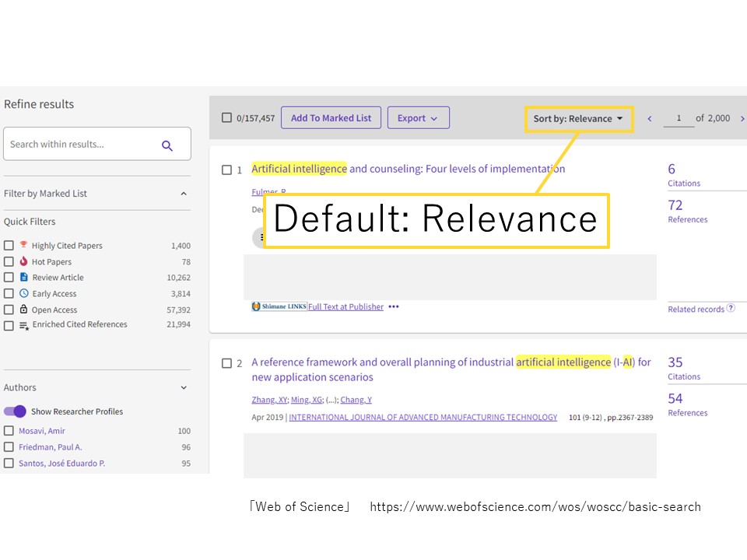Open the International Journal of Advanced Manufacturing Technology link
Viewport: 747px width, 560px height.
pyautogui.click(x=423, y=417)
